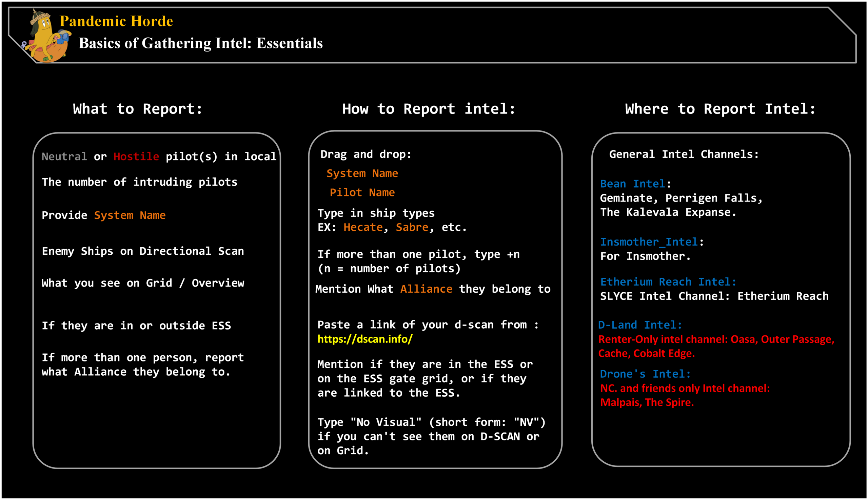The height and width of the screenshot is (500, 868).
Task: Click the orange Pilot Name text
Action: (x=362, y=192)
